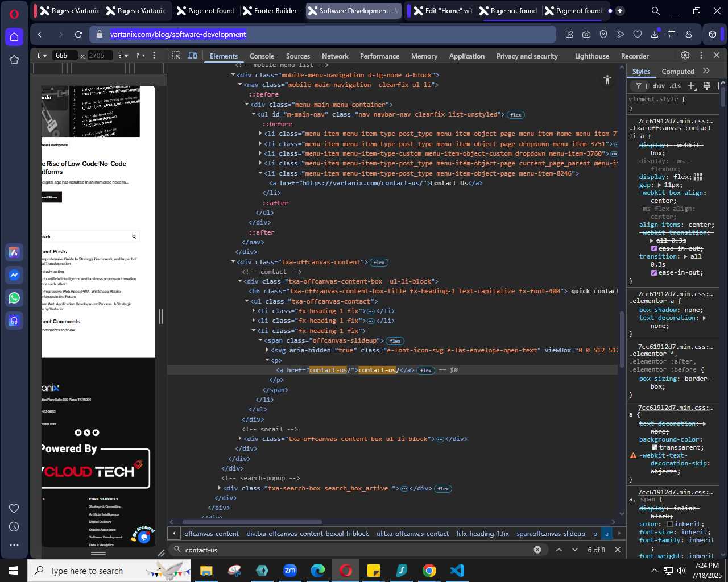
Task: Switch to the Sources tab
Action: [x=298, y=56]
